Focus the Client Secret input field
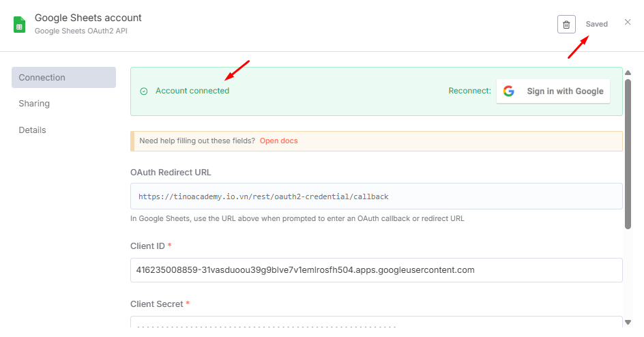Screen dimensions: 644x337 376,322
